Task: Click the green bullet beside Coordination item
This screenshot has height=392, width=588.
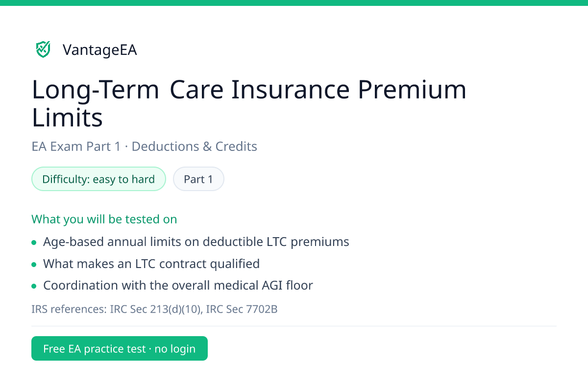Action: tap(34, 286)
